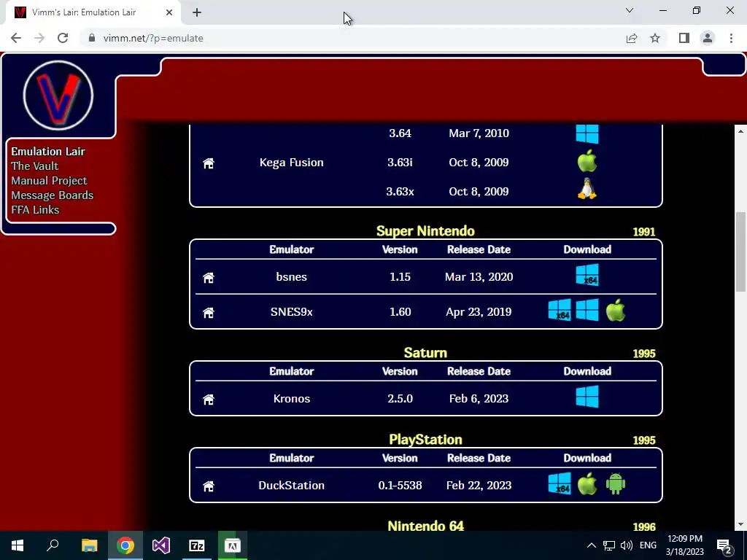This screenshot has height=560, width=747.
Task: Open the Chrome profile menu
Action: coord(708,38)
